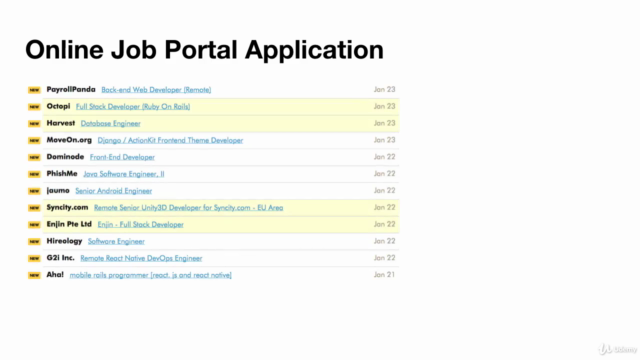Image resolution: width=640 pixels, height=360 pixels.
Task: Click the Jan 23 date on PayrollPanda row
Action: coord(384,89)
